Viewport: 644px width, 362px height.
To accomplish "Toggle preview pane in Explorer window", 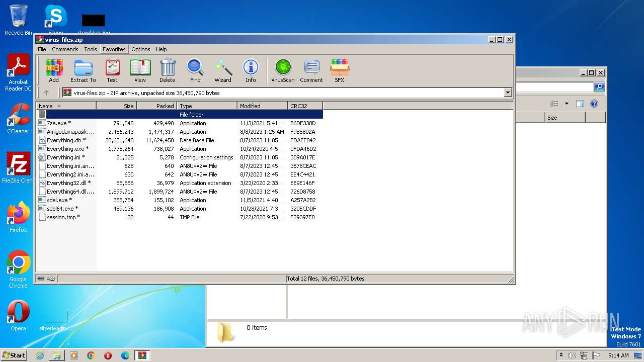I will point(580,104).
